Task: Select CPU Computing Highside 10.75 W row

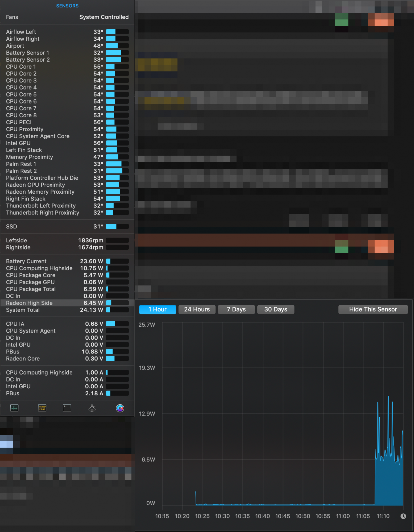Action: [x=67, y=268]
